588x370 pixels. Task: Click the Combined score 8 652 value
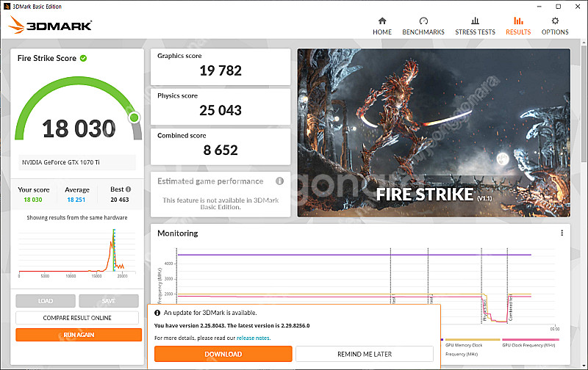[220, 150]
